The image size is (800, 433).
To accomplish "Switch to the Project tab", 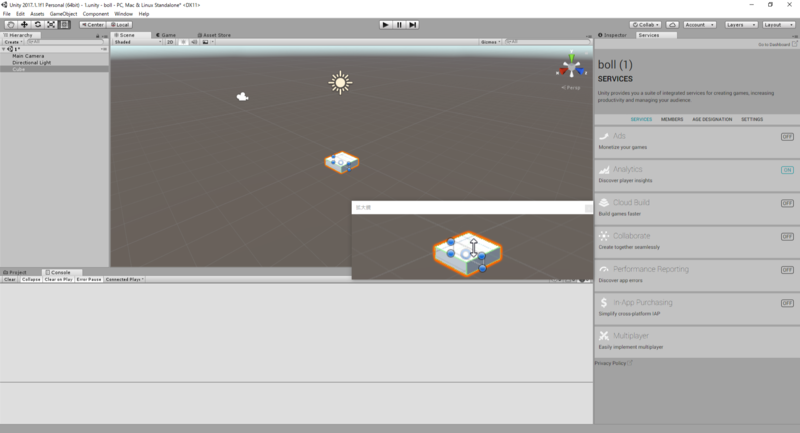I will point(15,272).
